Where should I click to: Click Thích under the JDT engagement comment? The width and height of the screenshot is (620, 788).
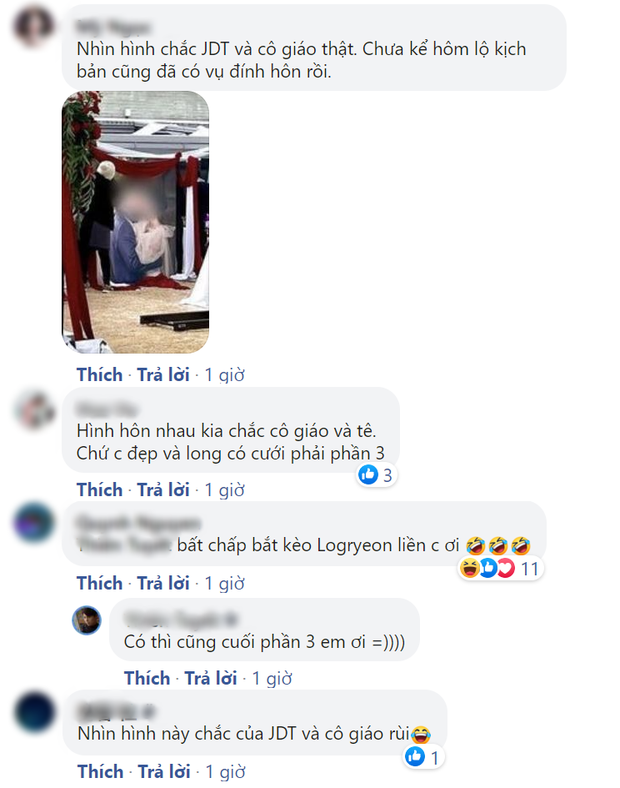99,375
